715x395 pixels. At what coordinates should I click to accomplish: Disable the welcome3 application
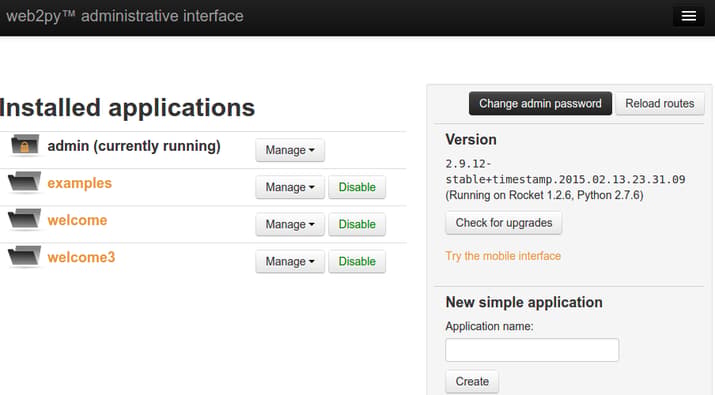click(357, 261)
